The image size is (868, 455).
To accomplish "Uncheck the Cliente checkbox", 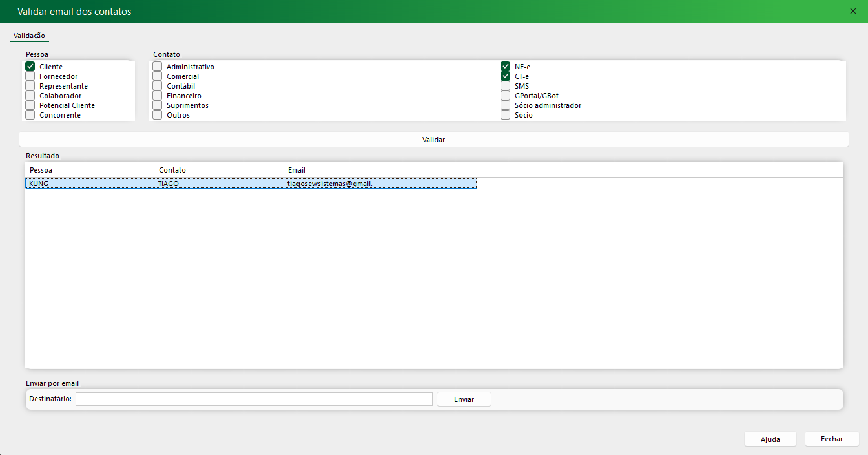I will [x=30, y=67].
